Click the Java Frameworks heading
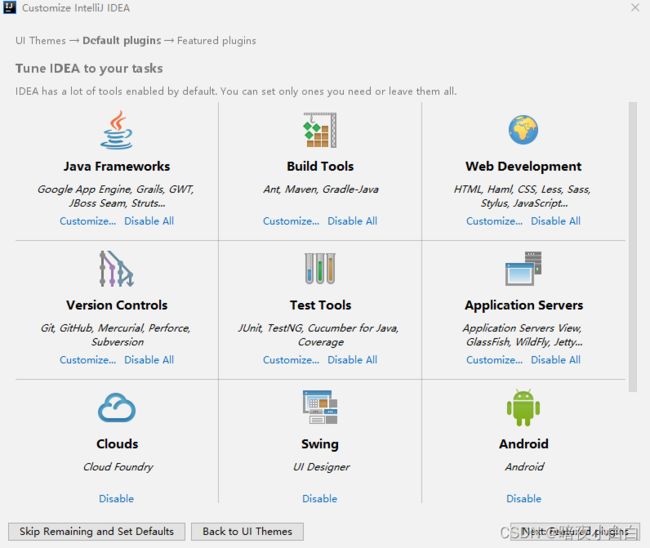 116,166
